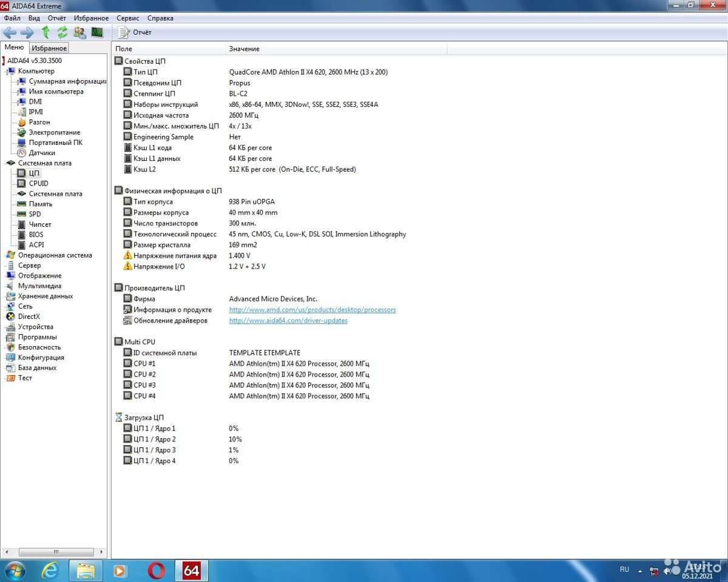Viewport: 728px width, 582px height.
Task: Open the Отчёт report toolbar button
Action: click(135, 32)
